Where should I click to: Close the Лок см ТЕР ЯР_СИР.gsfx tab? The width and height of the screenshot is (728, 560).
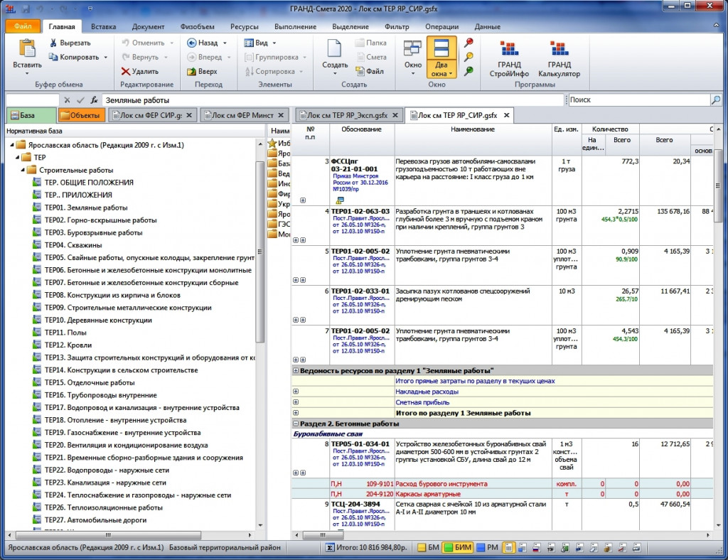[506, 115]
